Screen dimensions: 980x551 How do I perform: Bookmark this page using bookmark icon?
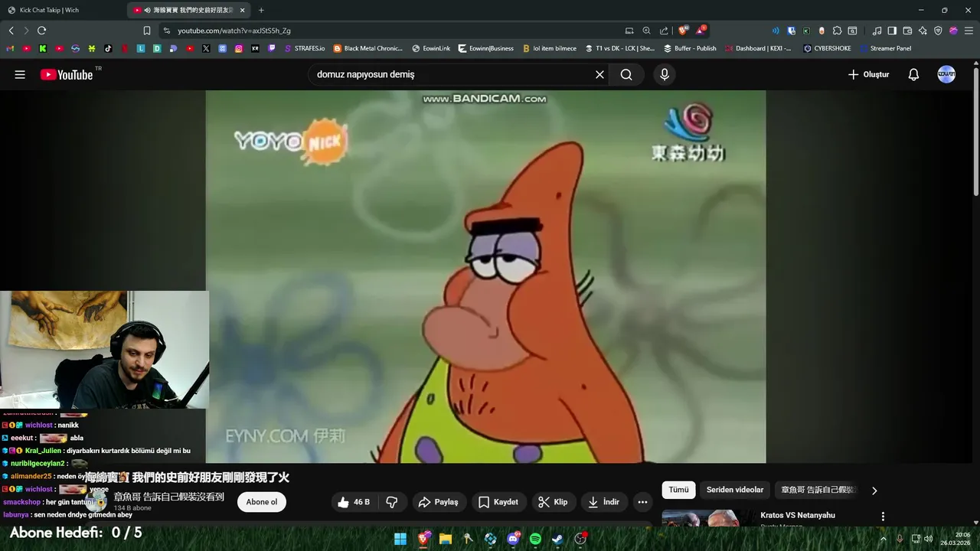147,31
